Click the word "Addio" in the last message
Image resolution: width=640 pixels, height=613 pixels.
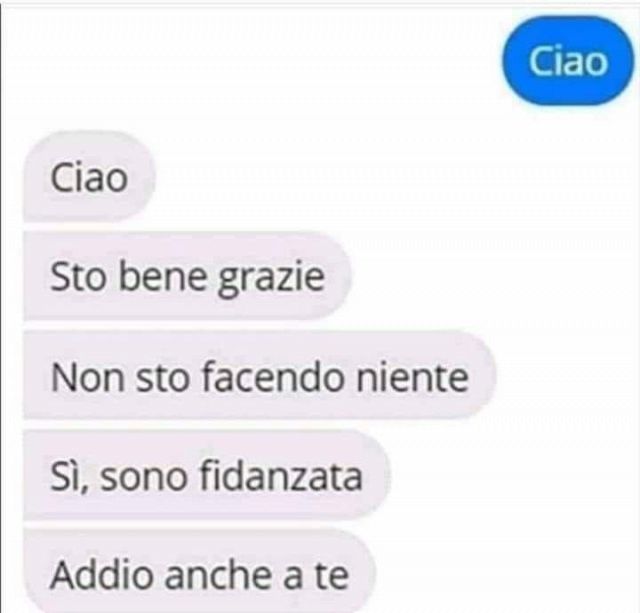point(100,573)
